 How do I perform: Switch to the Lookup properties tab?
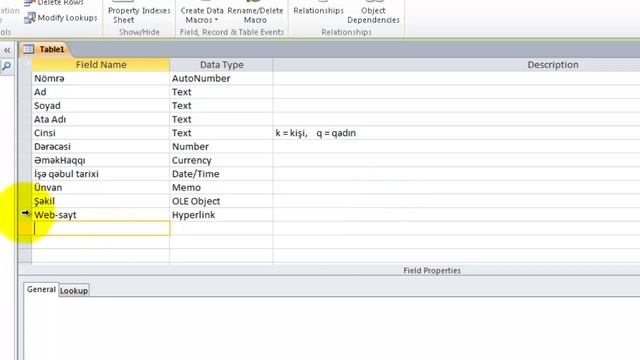coord(74,291)
